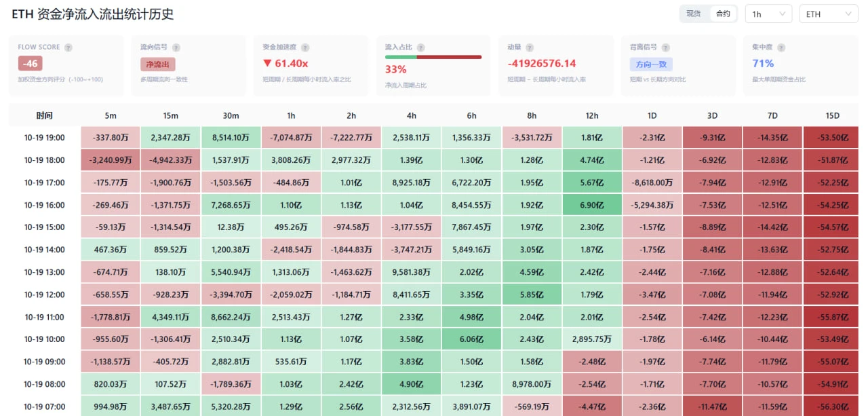Viewport: 868px width, 416px height.
Task: Select the 12h column header
Action: [x=592, y=115]
